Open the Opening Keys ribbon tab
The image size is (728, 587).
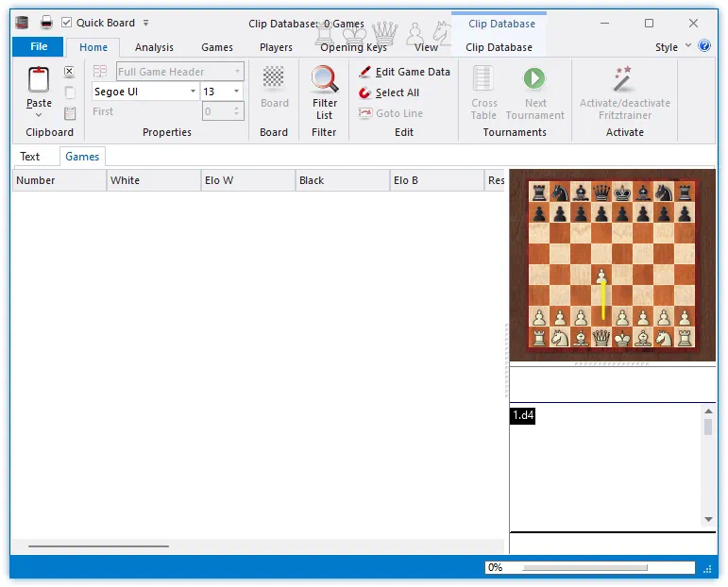pos(353,47)
